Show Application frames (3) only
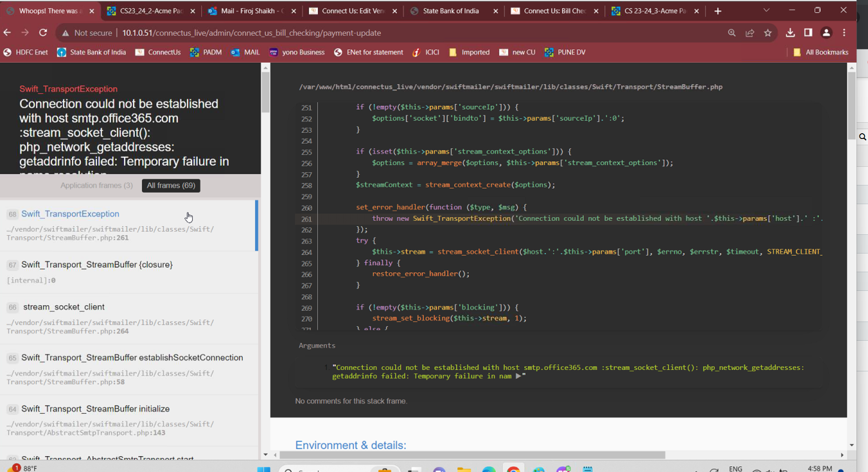Image resolution: width=868 pixels, height=472 pixels. click(x=96, y=185)
